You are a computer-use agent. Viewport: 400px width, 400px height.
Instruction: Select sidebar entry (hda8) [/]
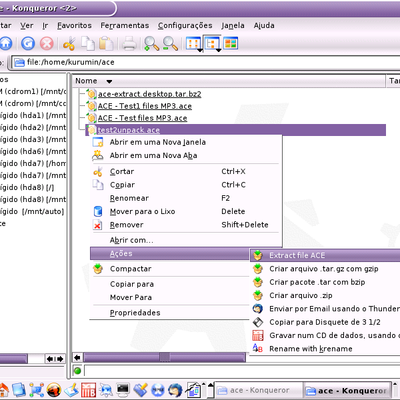pyautogui.click(x=27, y=187)
